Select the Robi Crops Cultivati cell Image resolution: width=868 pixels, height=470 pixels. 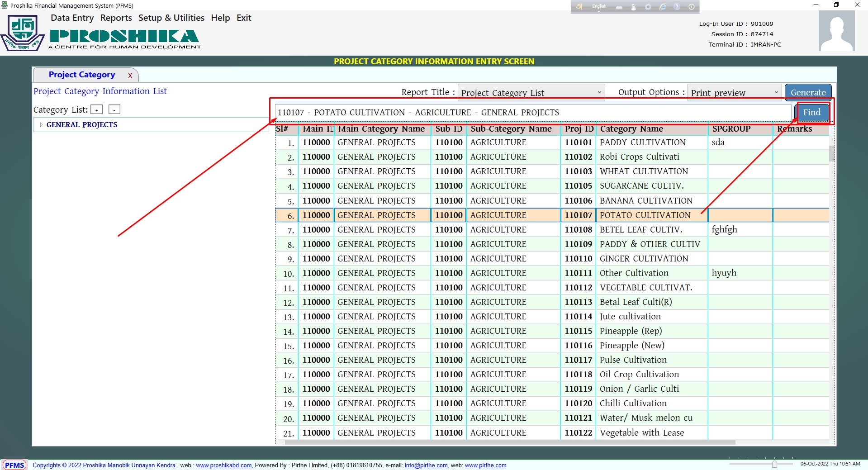point(652,157)
